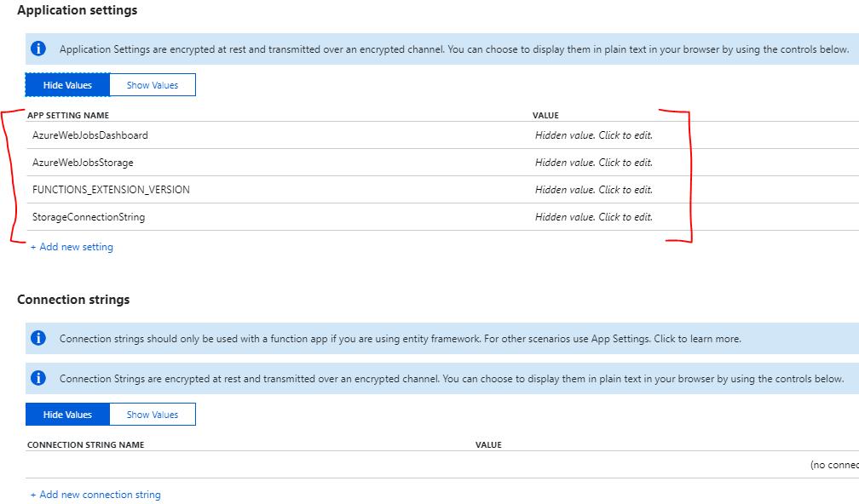Click the CONNECTION STRING NAME column header
This screenshot has width=859, height=504.
(x=83, y=444)
